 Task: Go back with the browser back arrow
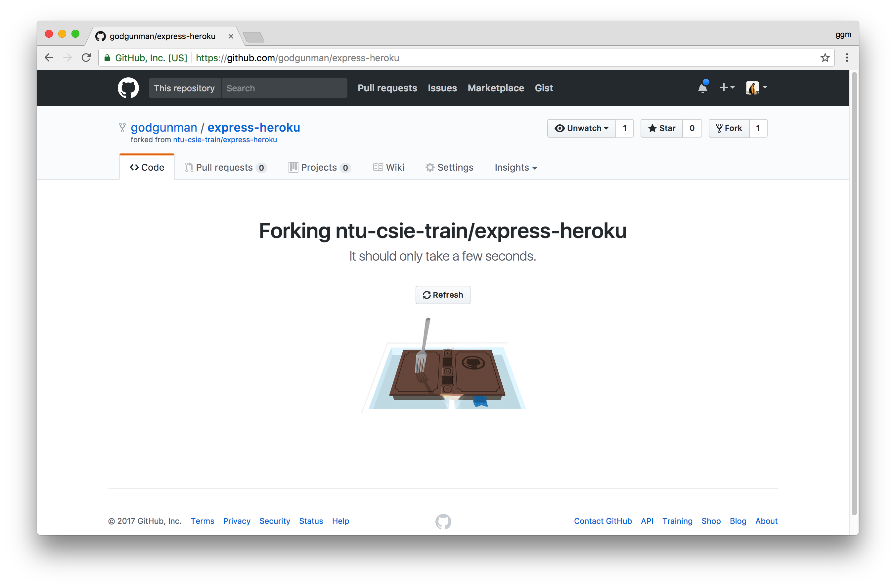[x=49, y=58]
